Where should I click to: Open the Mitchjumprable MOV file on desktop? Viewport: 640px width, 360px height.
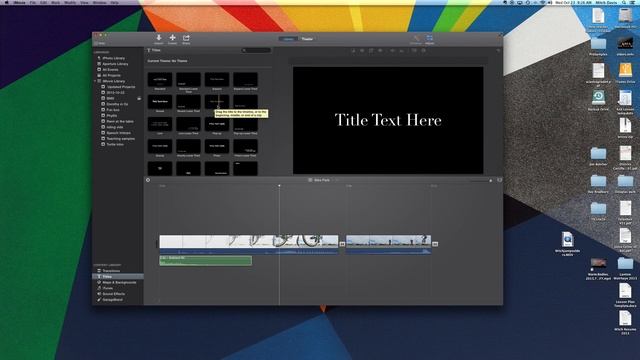coord(567,244)
